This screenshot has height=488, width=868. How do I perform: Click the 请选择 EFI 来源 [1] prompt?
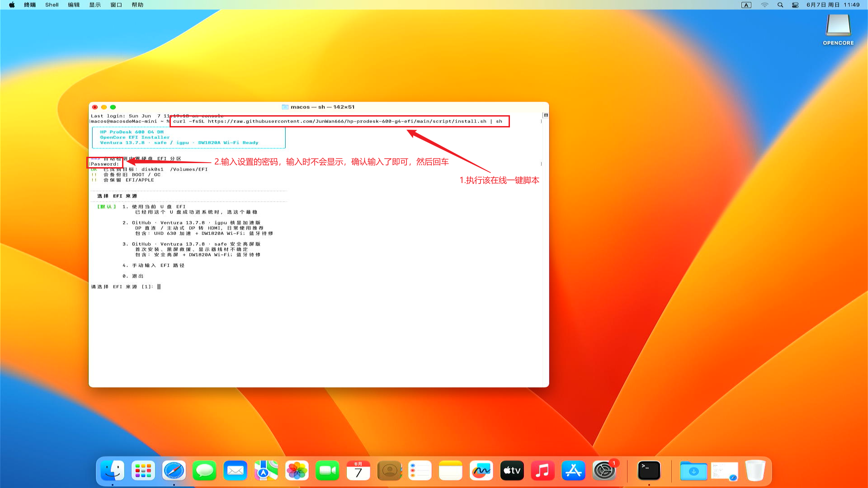(x=122, y=286)
